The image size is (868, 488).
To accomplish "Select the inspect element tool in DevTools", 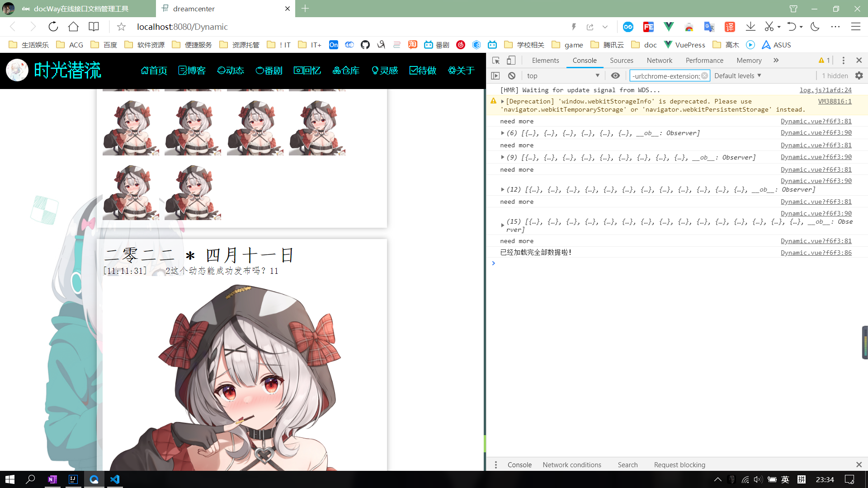I will (495, 60).
